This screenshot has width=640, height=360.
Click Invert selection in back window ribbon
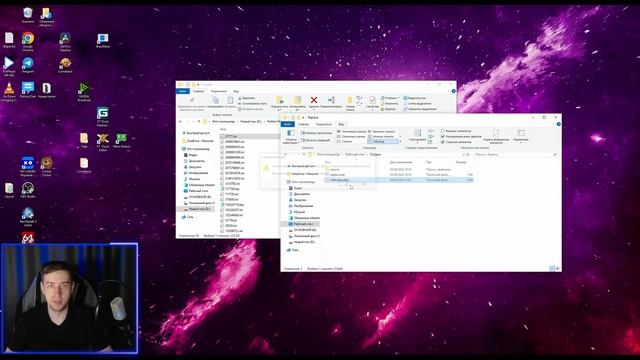(420, 109)
